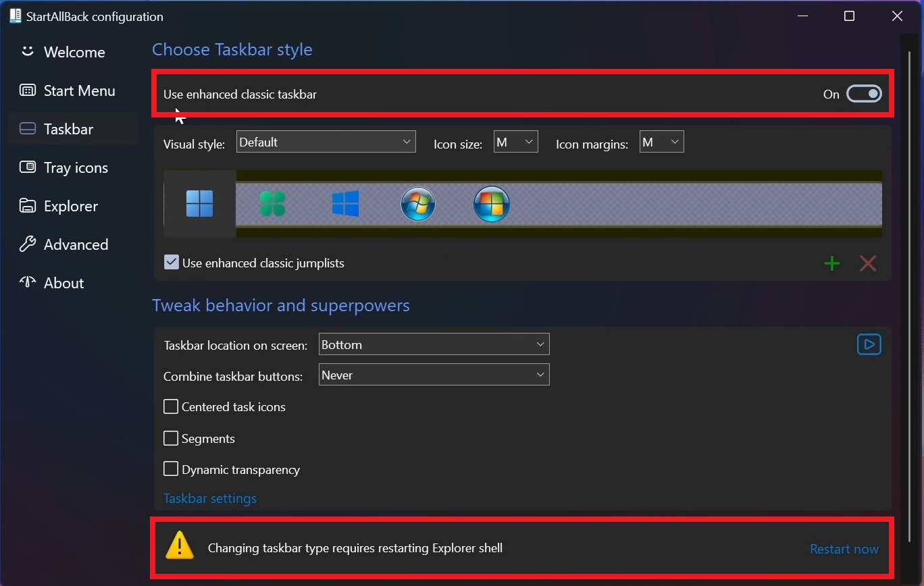Choose the green four-leaf start orb style
Image resolution: width=924 pixels, height=586 pixels.
click(x=272, y=204)
